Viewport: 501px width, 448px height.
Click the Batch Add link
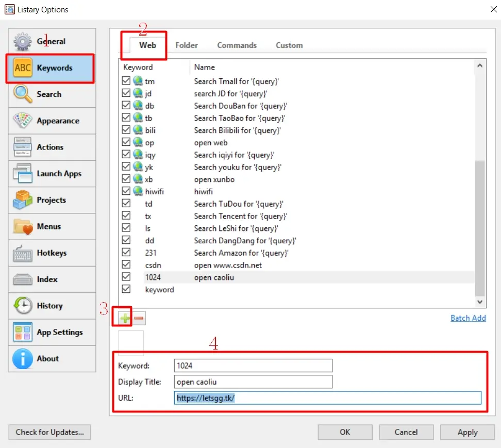pos(468,318)
